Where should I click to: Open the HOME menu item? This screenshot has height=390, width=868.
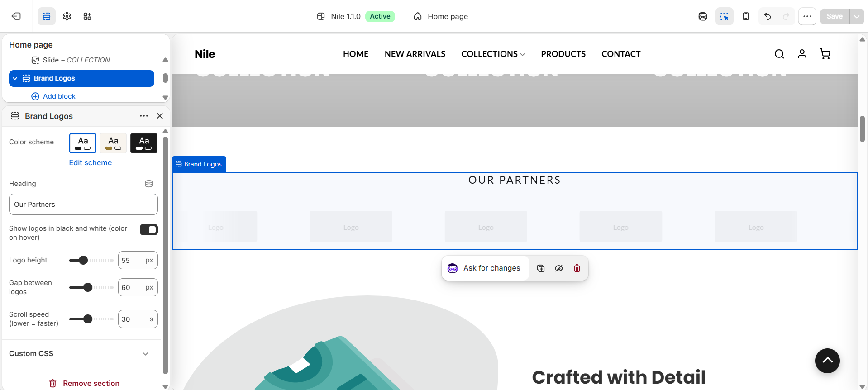[x=356, y=54]
